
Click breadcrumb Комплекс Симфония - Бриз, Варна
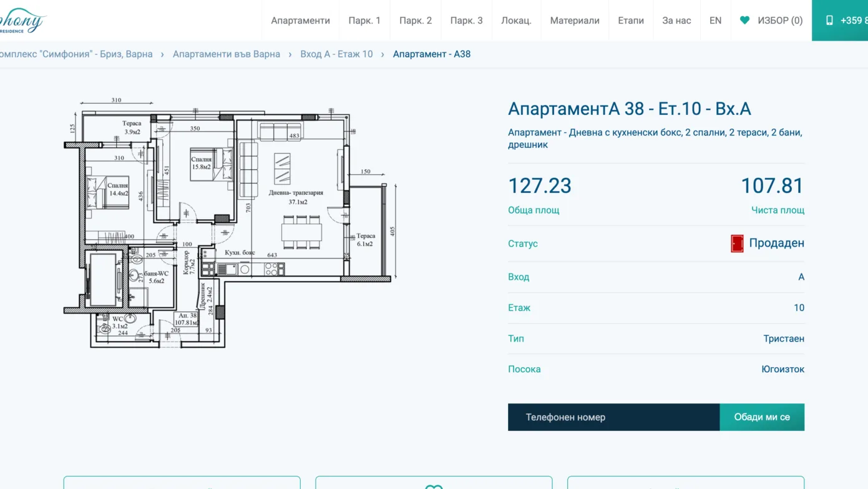click(x=75, y=54)
